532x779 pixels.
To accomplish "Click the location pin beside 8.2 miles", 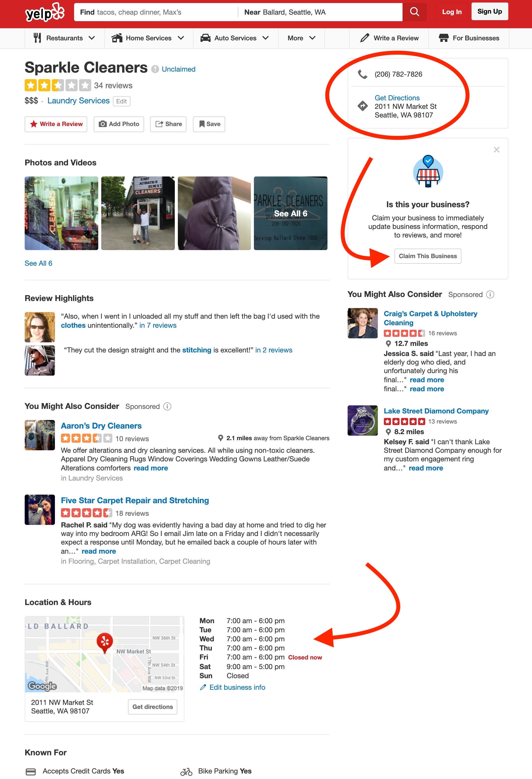I will coord(388,432).
